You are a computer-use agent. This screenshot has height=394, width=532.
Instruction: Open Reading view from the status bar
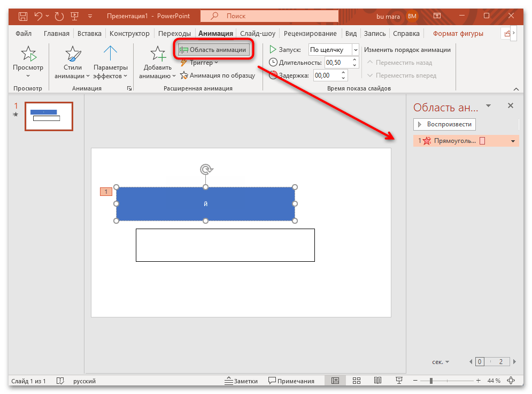[377, 381]
